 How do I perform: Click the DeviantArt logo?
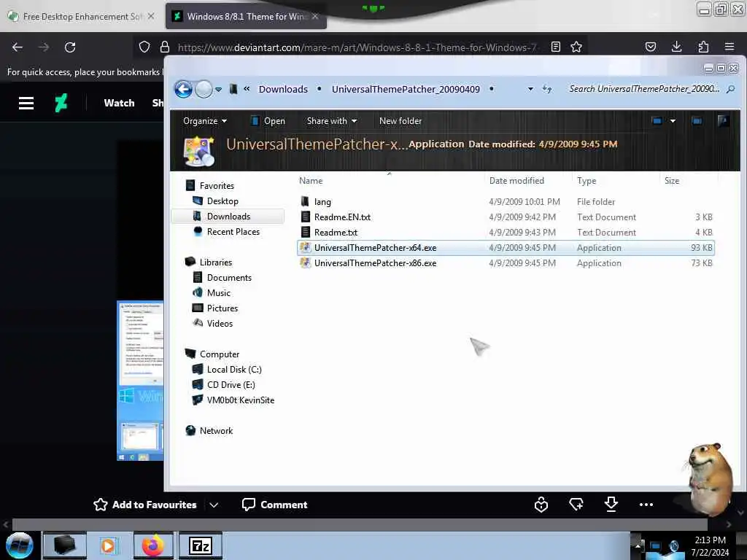click(x=61, y=103)
